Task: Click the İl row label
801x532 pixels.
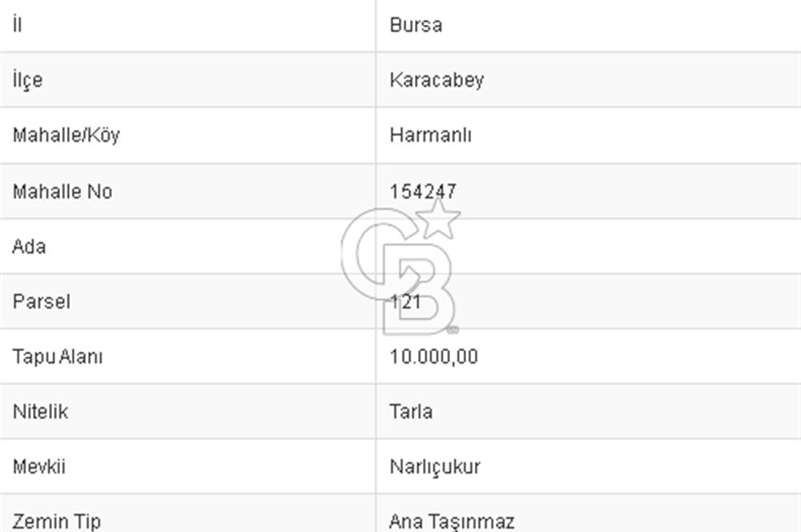Action: click(17, 25)
